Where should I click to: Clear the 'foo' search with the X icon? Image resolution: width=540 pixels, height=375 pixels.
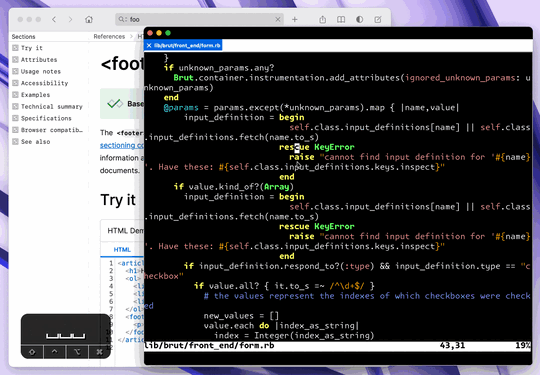[278, 20]
